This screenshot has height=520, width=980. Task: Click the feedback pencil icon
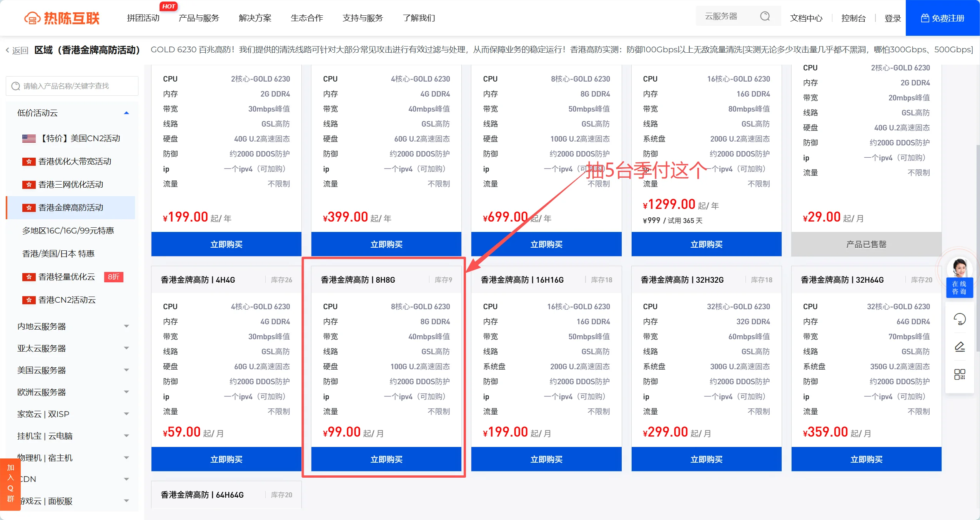pos(960,347)
